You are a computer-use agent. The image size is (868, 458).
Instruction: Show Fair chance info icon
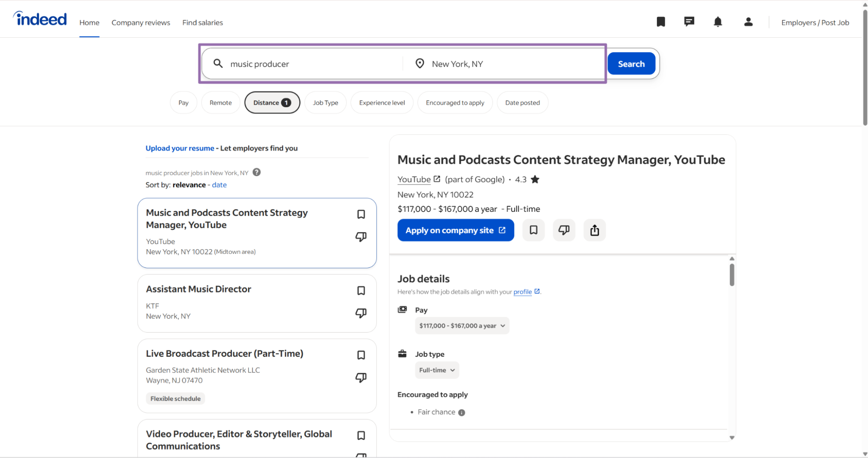pyautogui.click(x=462, y=412)
